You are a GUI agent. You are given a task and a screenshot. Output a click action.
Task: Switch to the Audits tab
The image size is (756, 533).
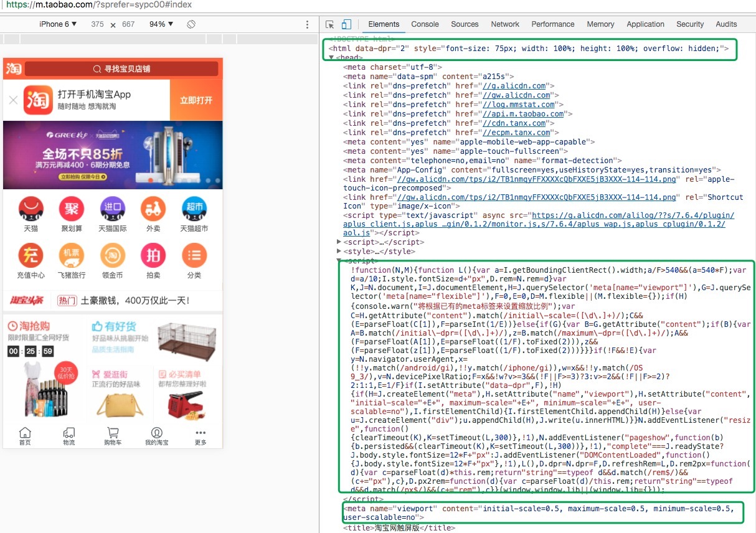tap(726, 24)
